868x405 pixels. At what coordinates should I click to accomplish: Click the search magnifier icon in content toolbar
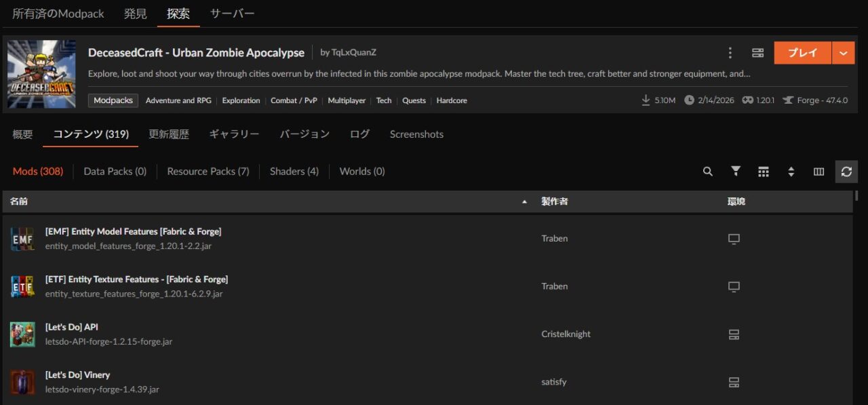click(x=707, y=172)
